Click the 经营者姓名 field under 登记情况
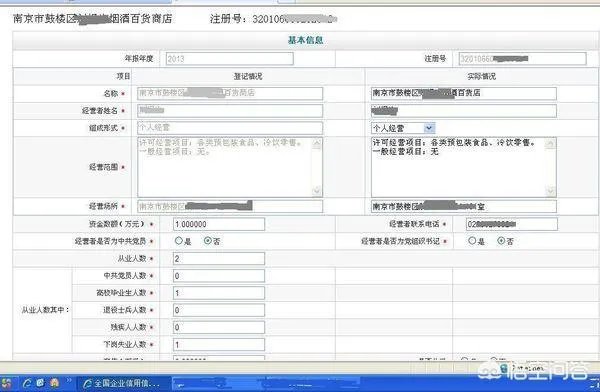Image resolution: width=600 pixels, height=392 pixels. pyautogui.click(x=230, y=111)
